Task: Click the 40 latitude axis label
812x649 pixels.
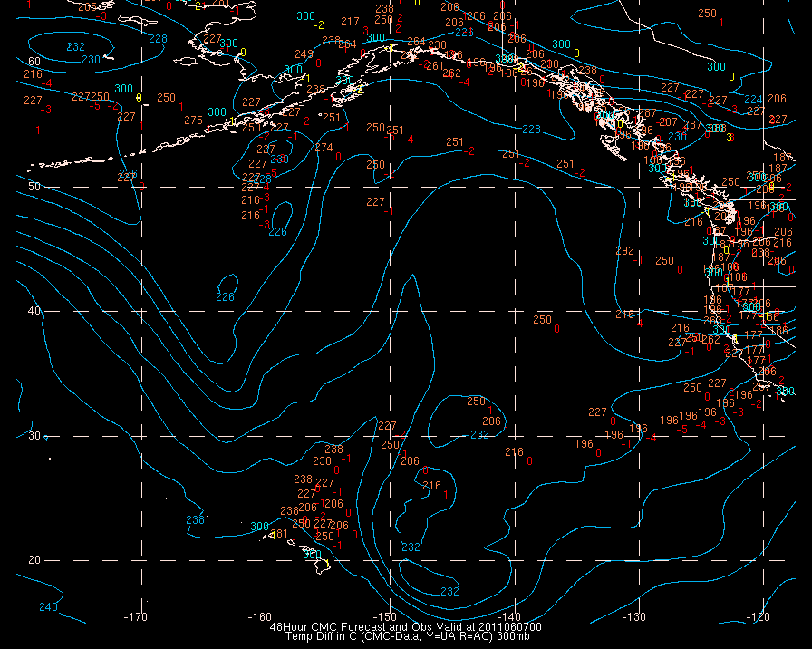Action: (34, 311)
